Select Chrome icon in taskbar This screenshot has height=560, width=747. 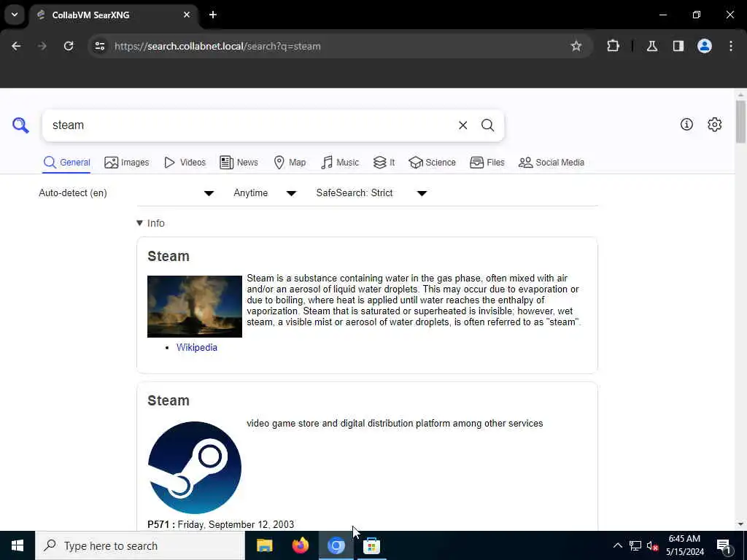336,545
